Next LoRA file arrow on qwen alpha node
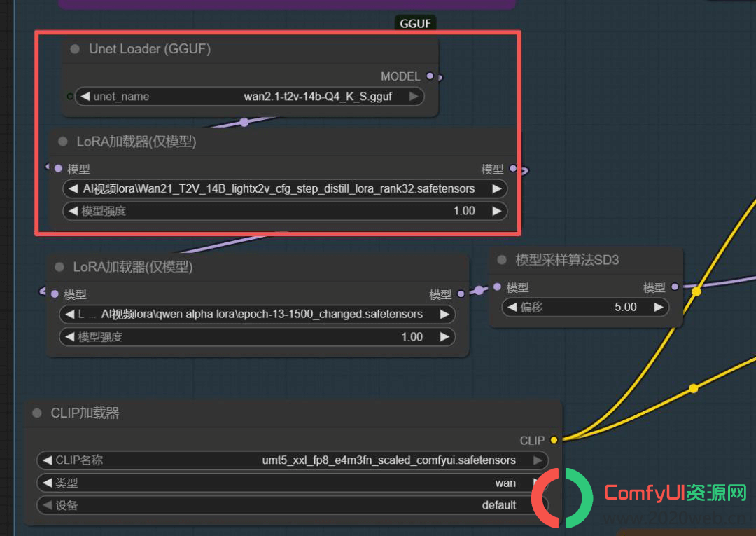The image size is (756, 536). 444,315
